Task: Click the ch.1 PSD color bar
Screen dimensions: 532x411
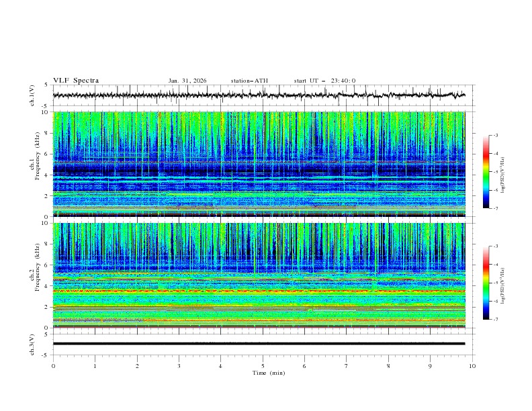Action: coord(486,172)
